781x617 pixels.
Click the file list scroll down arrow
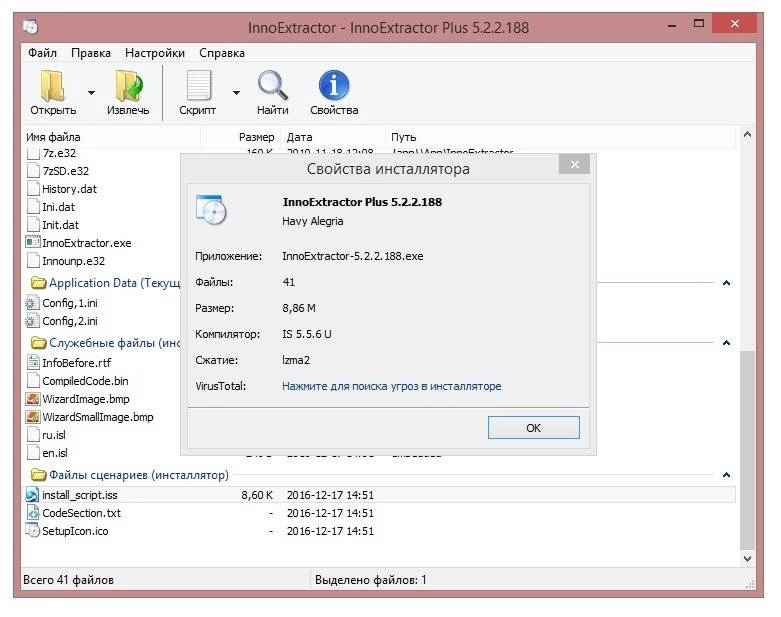(x=747, y=558)
